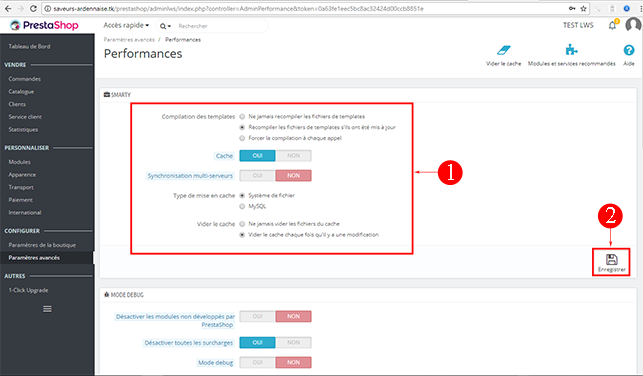The width and height of the screenshot is (643, 376).
Task: Choose MySQL cache type
Action: click(x=242, y=206)
